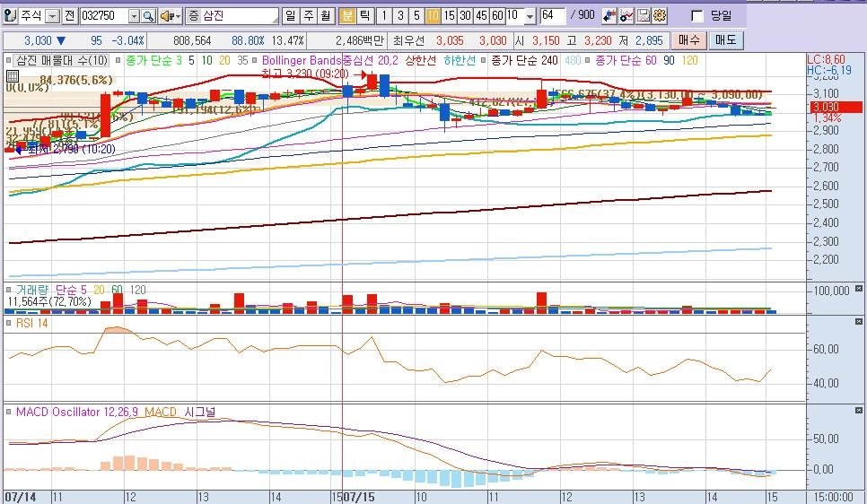Switch to the 일 daily chart tab
Screen dimensions: 867x504
[x=291, y=16]
